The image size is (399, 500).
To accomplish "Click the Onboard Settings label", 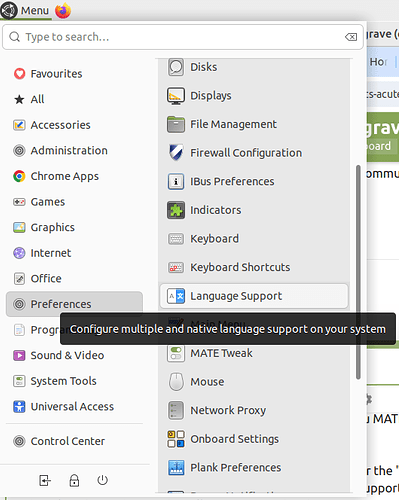I will (x=234, y=439).
